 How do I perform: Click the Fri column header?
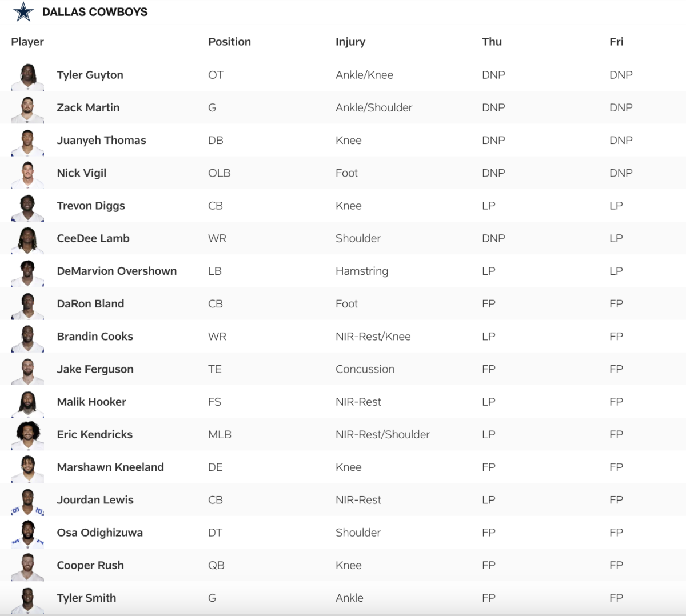pyautogui.click(x=616, y=42)
